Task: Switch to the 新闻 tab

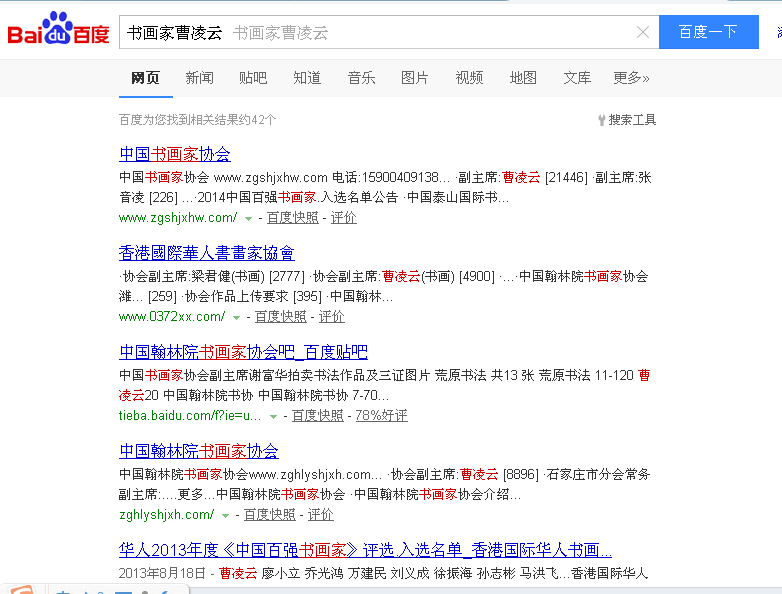Action: 199,78
